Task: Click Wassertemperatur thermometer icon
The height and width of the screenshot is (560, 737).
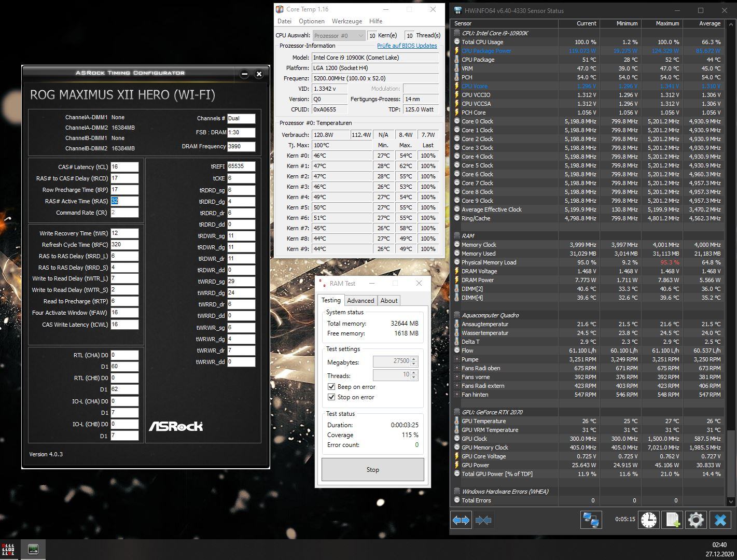Action: pyautogui.click(x=457, y=333)
